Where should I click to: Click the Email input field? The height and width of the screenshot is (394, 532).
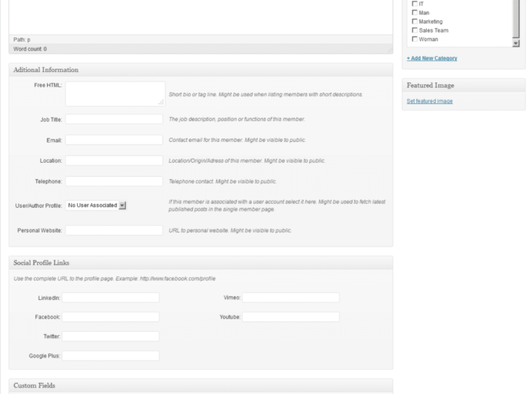tap(114, 140)
